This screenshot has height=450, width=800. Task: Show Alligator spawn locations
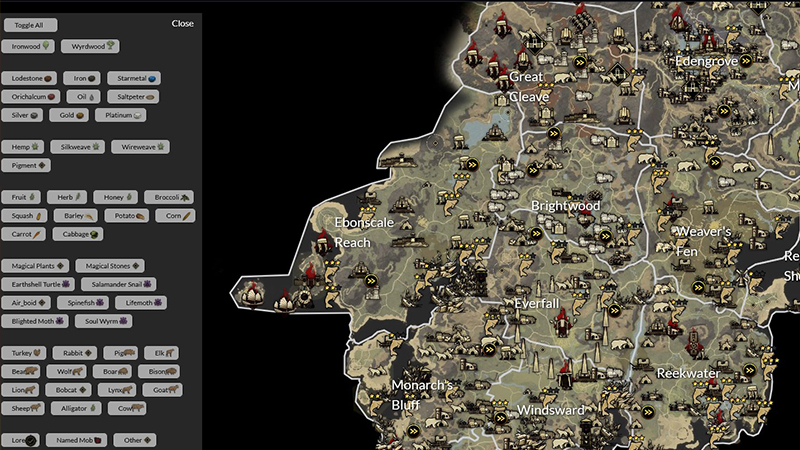[76, 408]
